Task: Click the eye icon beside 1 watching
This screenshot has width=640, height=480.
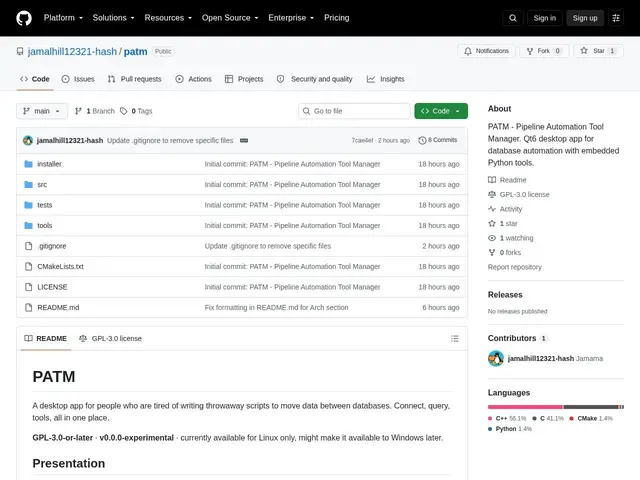Action: click(492, 238)
